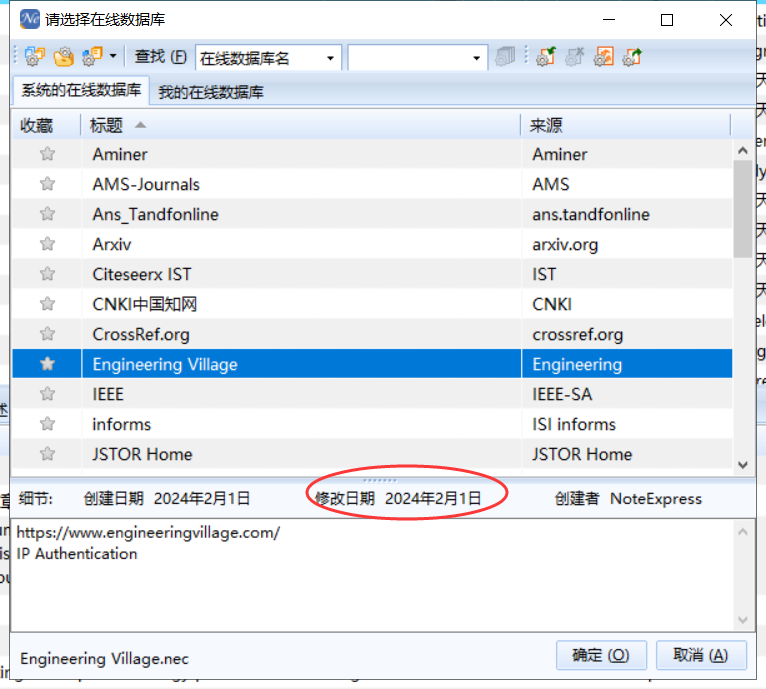Open the small arrow beside the third toolbar icon
Image resolution: width=766 pixels, height=689 pixels.
tap(113, 56)
